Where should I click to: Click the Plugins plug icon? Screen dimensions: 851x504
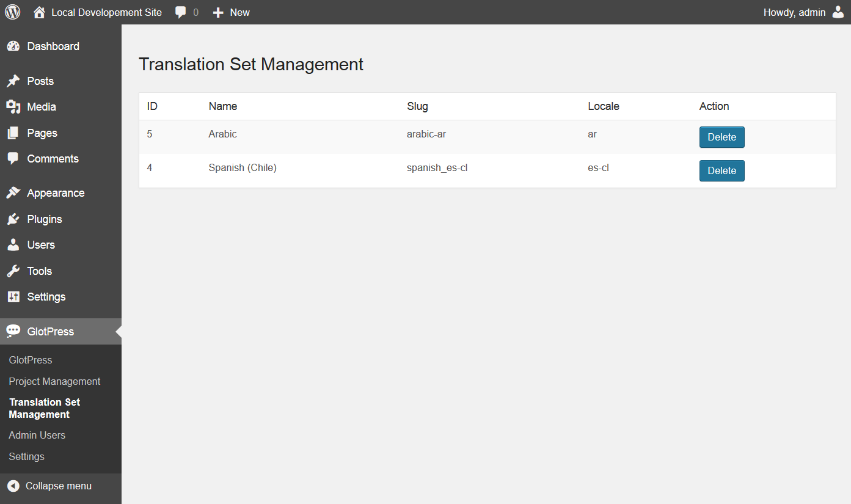pos(13,219)
